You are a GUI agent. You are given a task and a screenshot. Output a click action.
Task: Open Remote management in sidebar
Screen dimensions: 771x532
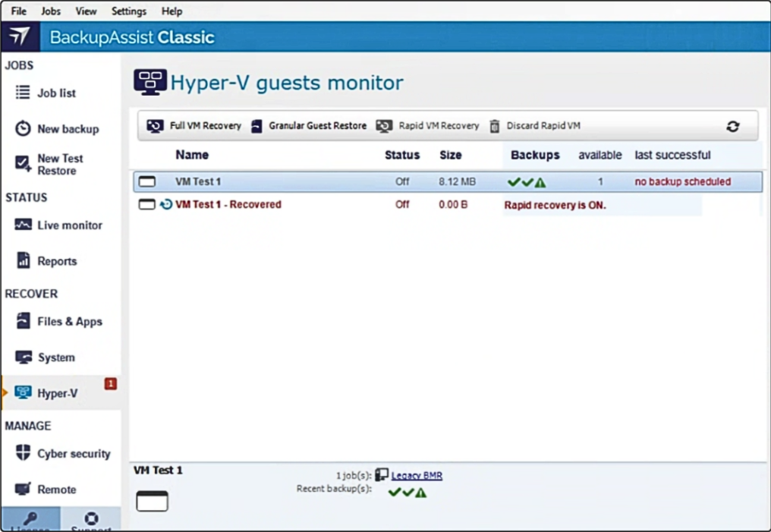(56, 490)
